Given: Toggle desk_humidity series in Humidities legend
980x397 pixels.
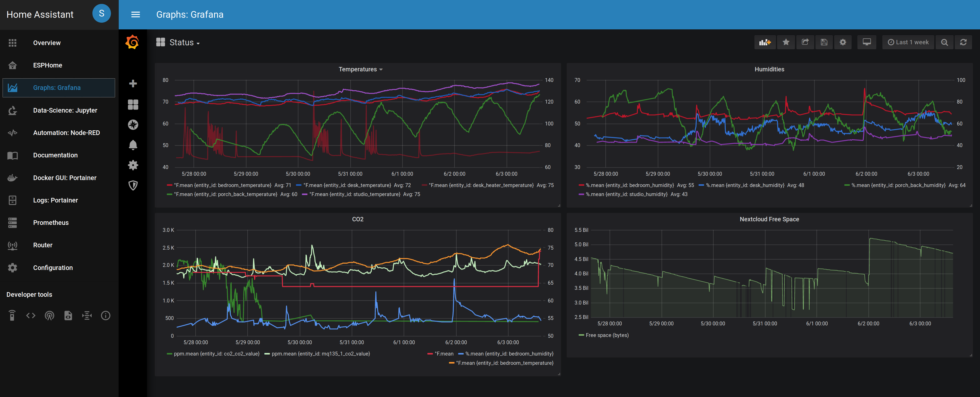Looking at the screenshot, I should pos(745,185).
